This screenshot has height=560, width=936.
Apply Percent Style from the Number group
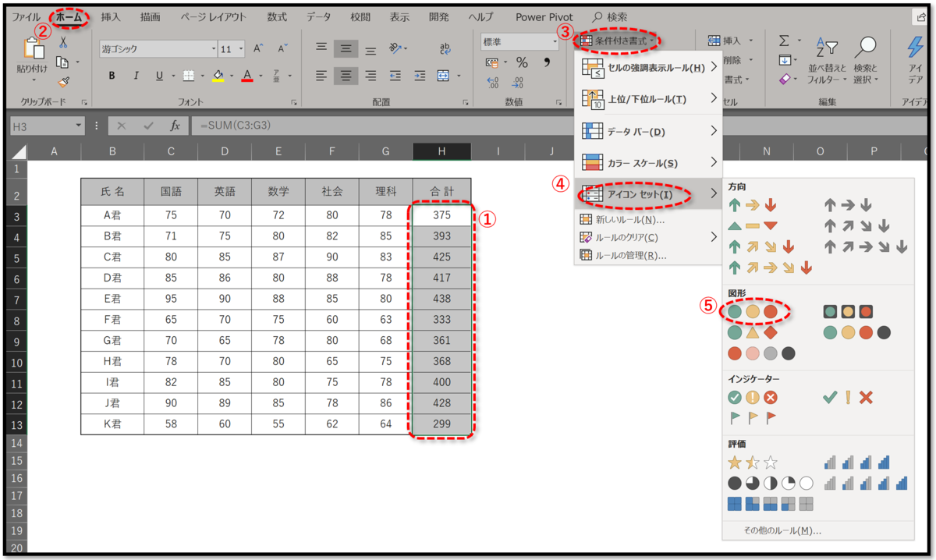coord(521,62)
